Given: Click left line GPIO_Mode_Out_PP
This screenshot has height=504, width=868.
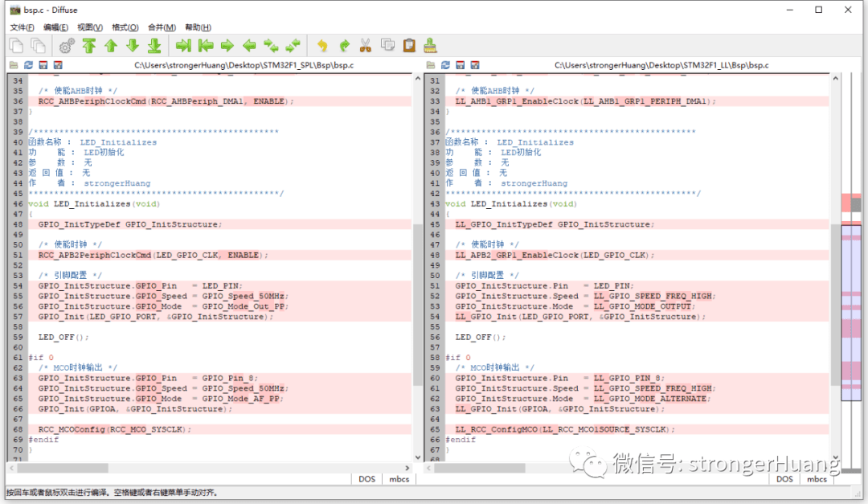Looking at the screenshot, I should pos(219,306).
